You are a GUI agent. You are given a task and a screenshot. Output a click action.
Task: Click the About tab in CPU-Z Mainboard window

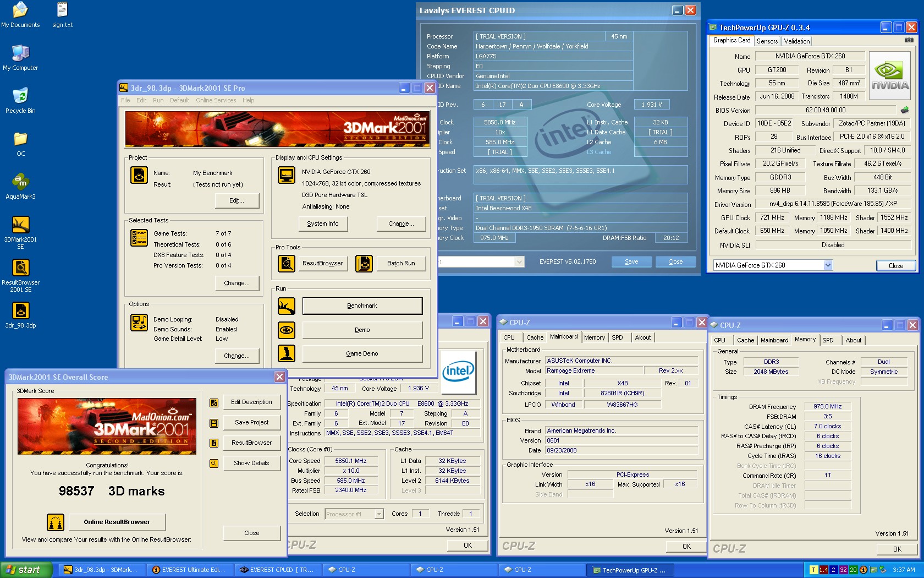tap(642, 337)
